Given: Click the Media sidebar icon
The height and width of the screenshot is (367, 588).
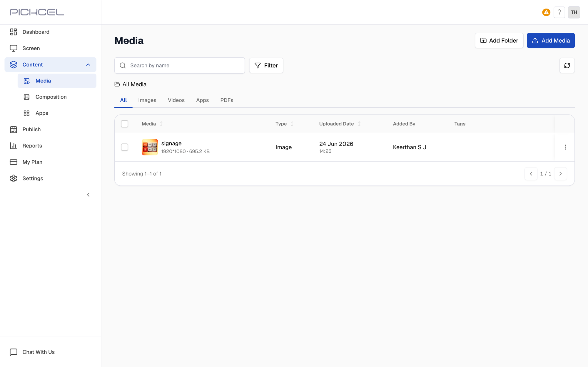Looking at the screenshot, I should tap(27, 81).
